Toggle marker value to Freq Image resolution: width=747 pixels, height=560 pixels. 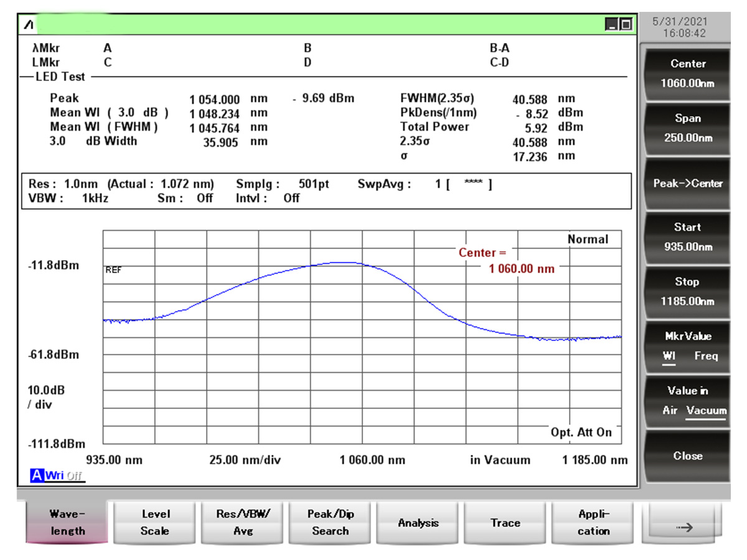tap(706, 356)
